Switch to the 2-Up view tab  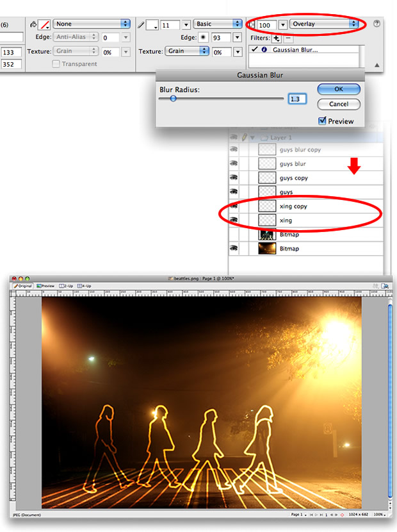tap(66, 286)
